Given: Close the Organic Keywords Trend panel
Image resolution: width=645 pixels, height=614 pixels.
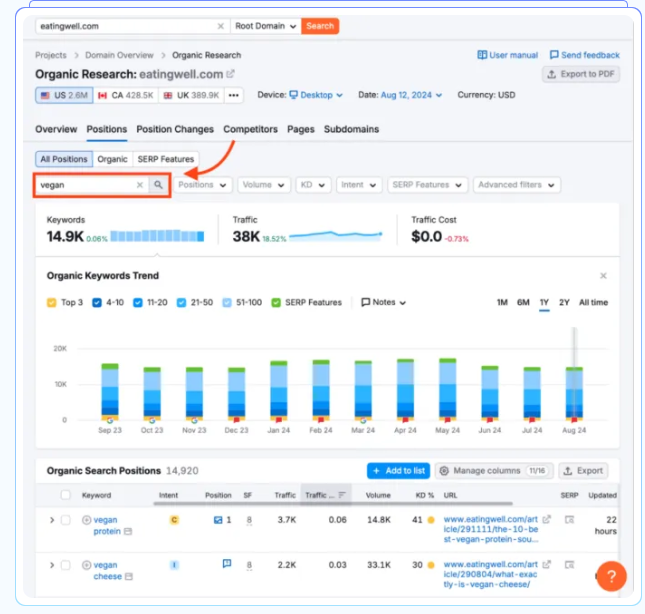Looking at the screenshot, I should (603, 276).
